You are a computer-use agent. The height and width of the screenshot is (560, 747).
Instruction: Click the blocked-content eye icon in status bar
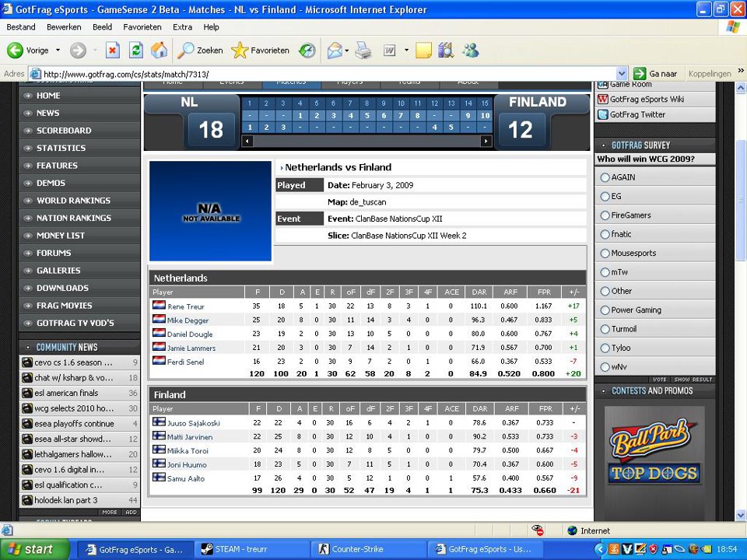tap(538, 530)
